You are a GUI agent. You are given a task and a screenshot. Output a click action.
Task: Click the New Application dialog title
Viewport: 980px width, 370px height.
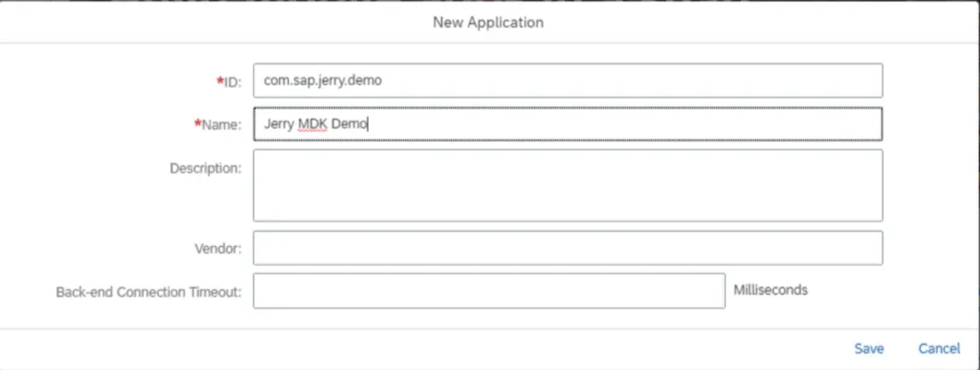tap(488, 21)
